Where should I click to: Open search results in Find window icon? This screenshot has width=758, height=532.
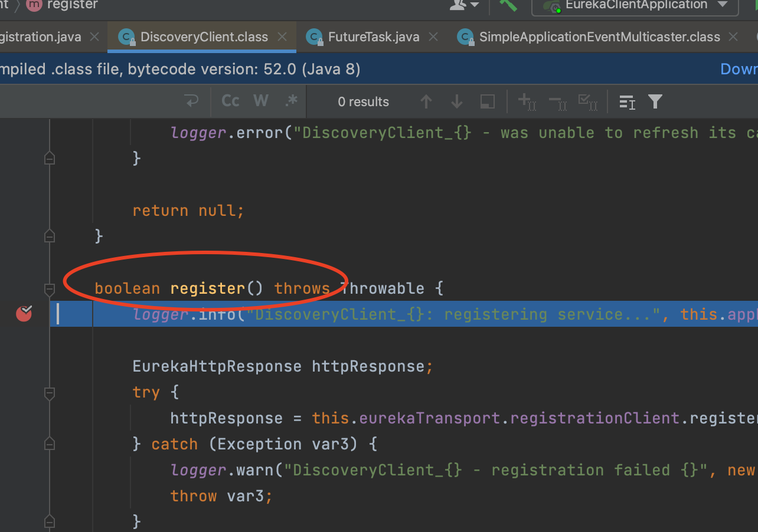point(487,102)
